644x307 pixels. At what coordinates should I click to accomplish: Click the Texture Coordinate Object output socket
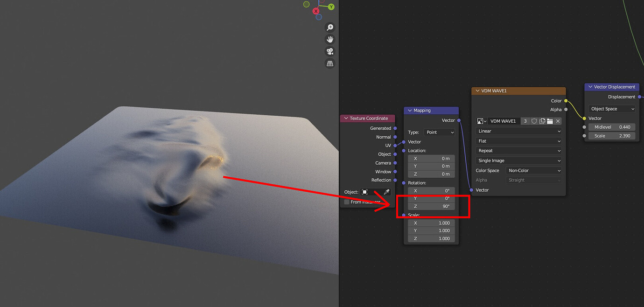pos(395,154)
